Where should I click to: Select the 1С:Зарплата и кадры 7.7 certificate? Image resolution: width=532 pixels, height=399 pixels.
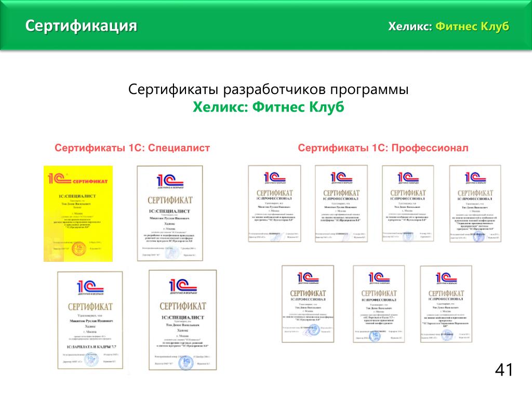point(90,320)
